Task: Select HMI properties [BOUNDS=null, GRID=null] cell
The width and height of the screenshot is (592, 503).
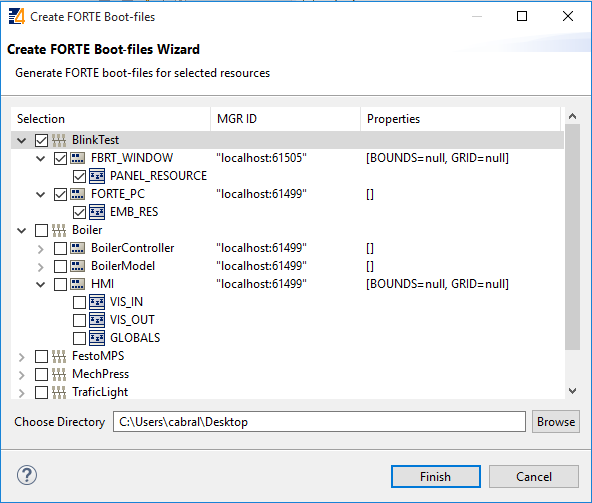Action: (x=437, y=284)
